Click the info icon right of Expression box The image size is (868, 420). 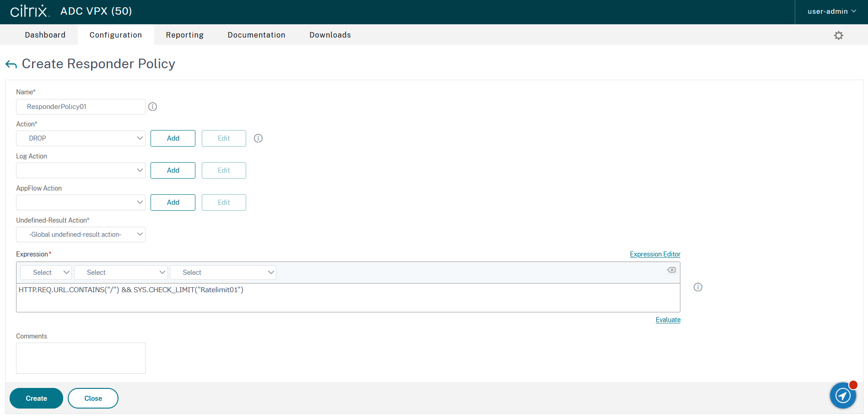pos(698,287)
